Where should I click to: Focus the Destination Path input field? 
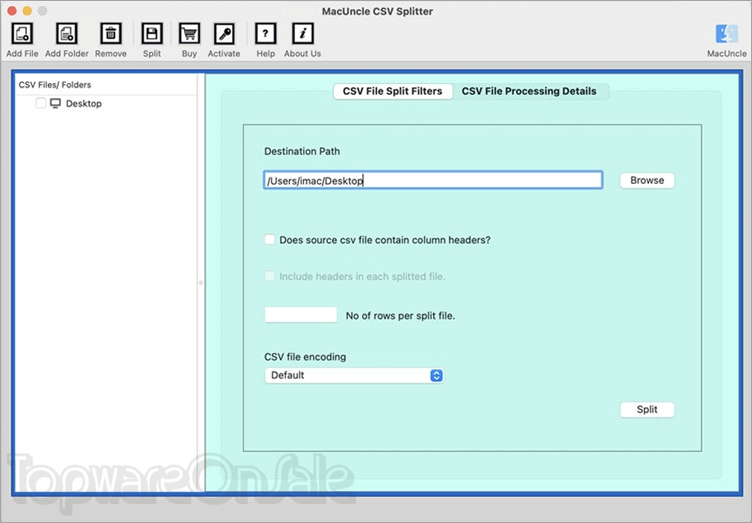coord(433,180)
